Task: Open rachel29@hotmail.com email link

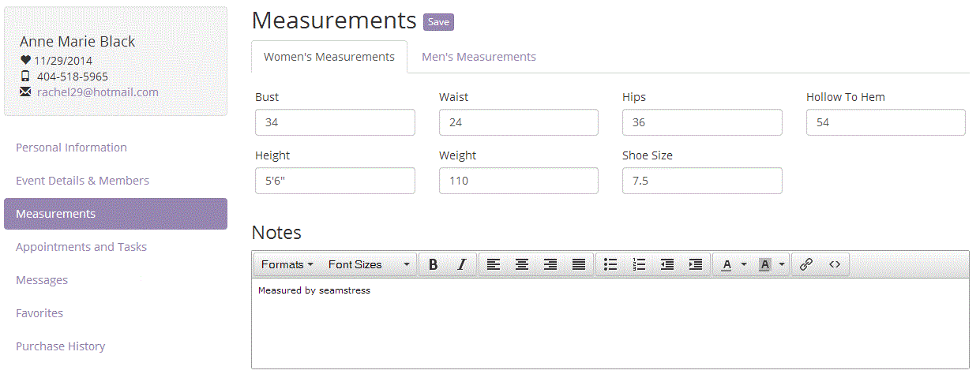Action: click(x=98, y=92)
